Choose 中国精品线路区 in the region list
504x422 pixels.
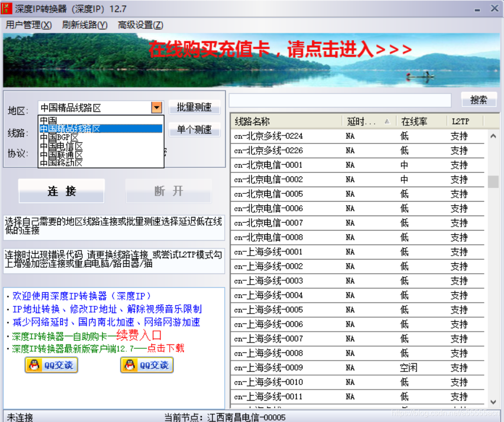101,129
